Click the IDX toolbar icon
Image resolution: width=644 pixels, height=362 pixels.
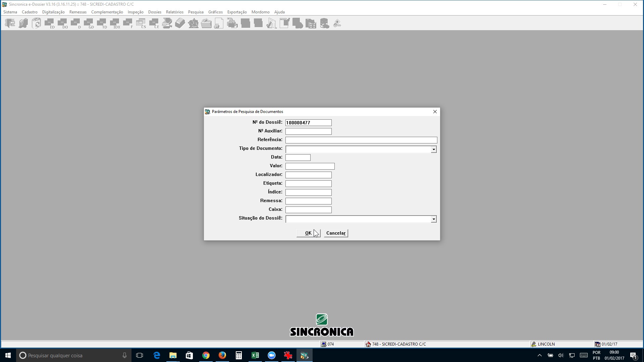[115, 23]
